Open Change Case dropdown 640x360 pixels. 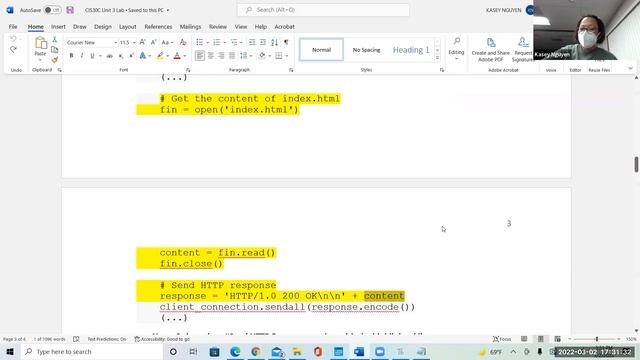(167, 42)
